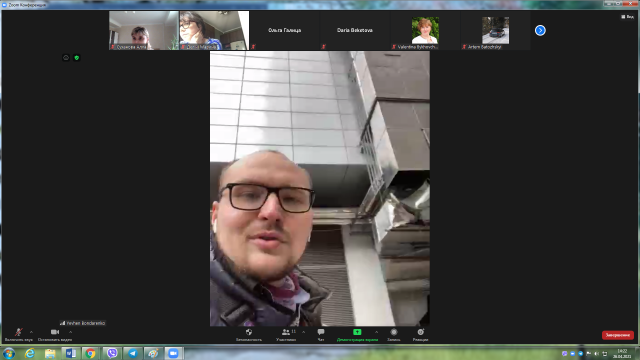Select Daria Beketova participant tile

tap(355, 30)
